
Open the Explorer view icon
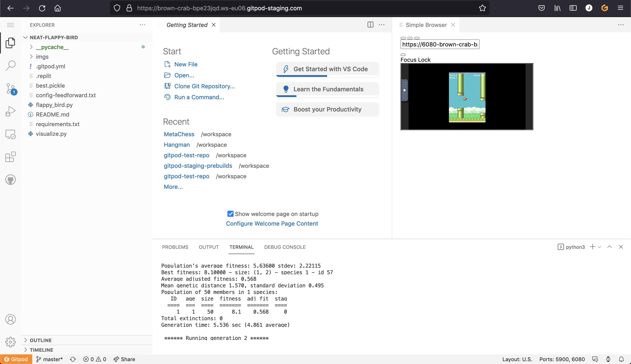tap(10, 42)
